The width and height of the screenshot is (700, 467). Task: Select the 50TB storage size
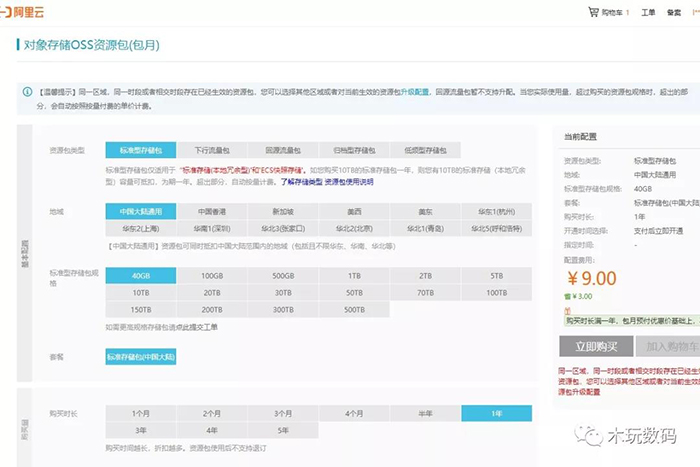(354, 293)
